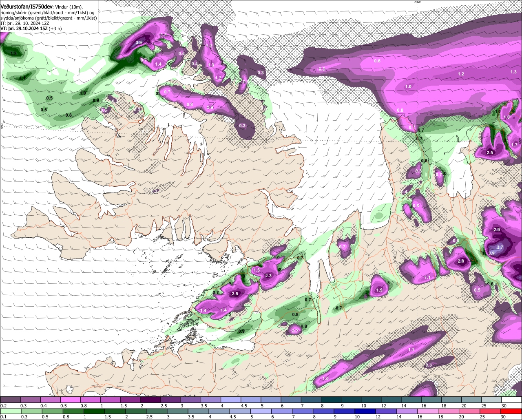522x420 pixels.
Task: Click the Veðurstofan/IS750dev title text
Action: point(27,7)
